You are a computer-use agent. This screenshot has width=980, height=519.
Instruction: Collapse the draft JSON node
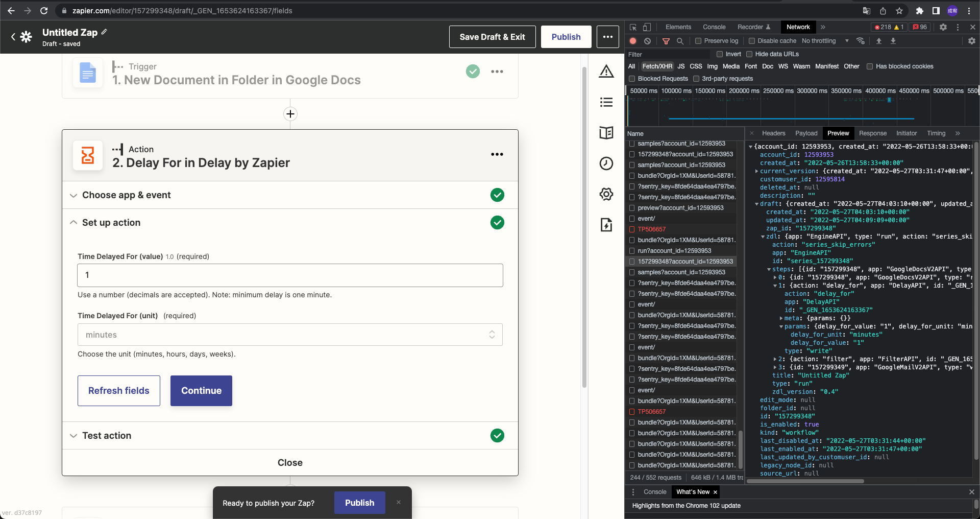click(756, 204)
